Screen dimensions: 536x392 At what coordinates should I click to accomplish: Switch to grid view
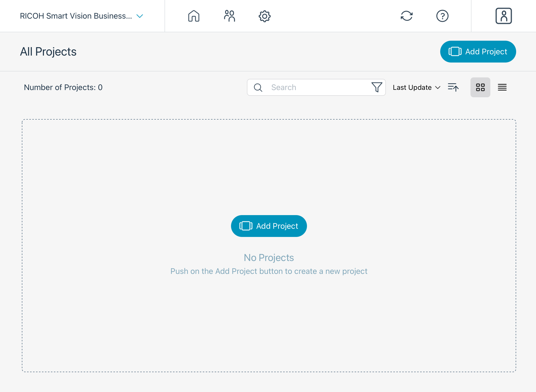point(480,87)
